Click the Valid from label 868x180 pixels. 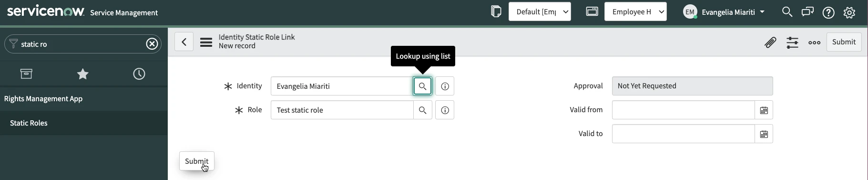point(586,109)
